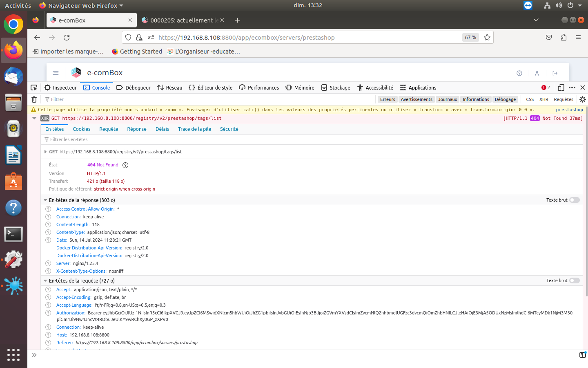Open the Firefox application menu
The width and height of the screenshot is (588, 368).
click(578, 37)
